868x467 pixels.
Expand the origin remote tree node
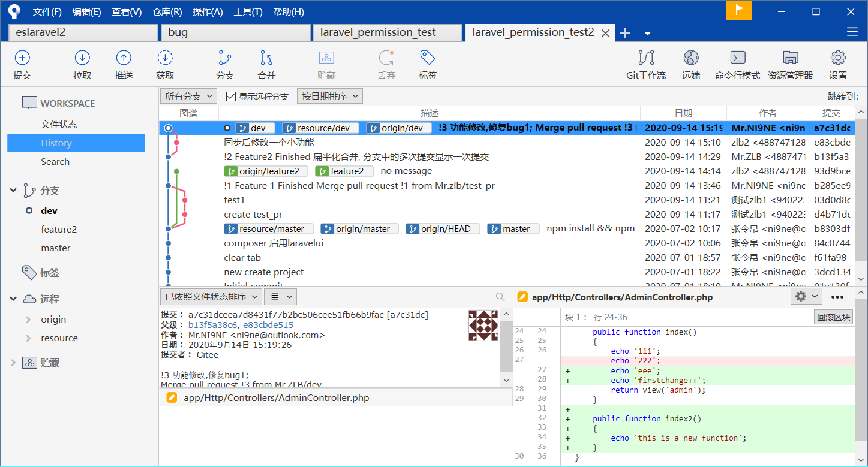(x=28, y=320)
